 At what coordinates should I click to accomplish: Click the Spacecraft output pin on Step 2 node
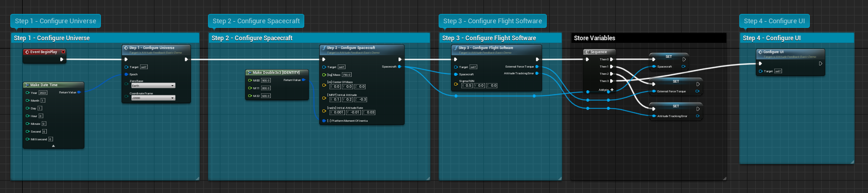(400, 67)
